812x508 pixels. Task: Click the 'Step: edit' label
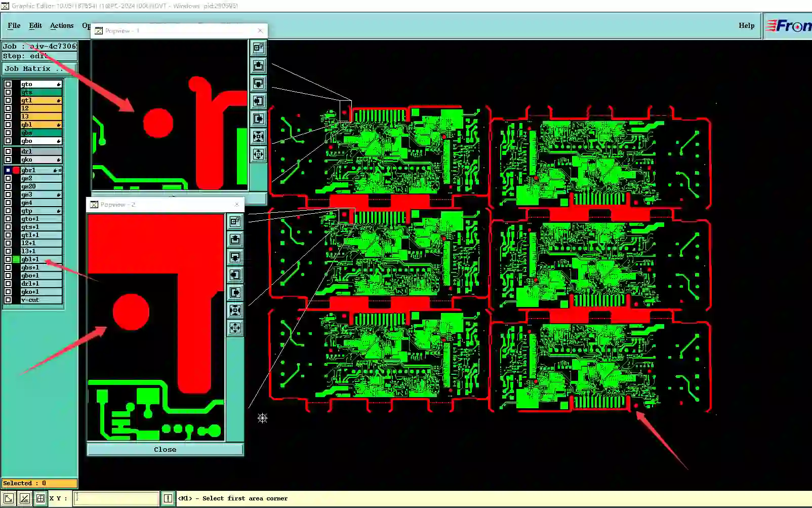tap(39, 56)
